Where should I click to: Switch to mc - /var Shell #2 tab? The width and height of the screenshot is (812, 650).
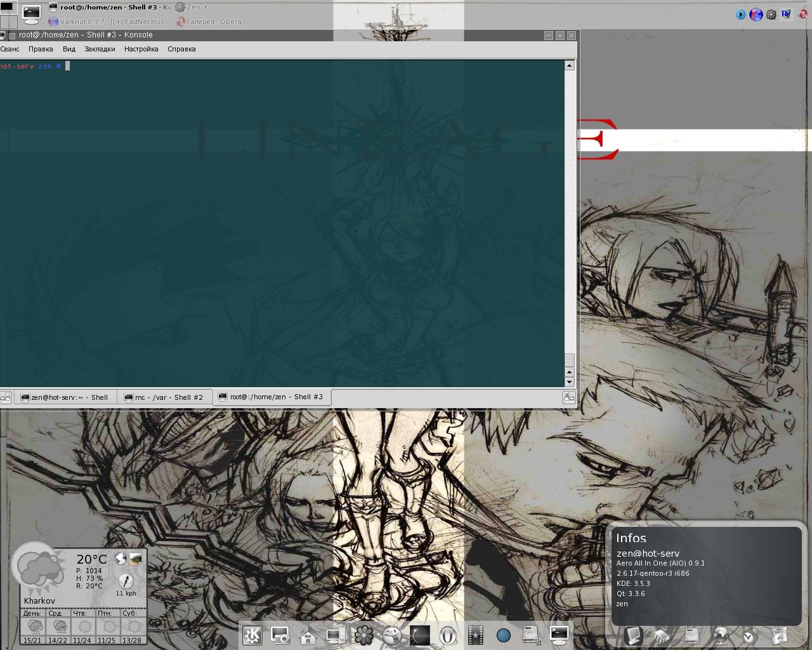[165, 397]
